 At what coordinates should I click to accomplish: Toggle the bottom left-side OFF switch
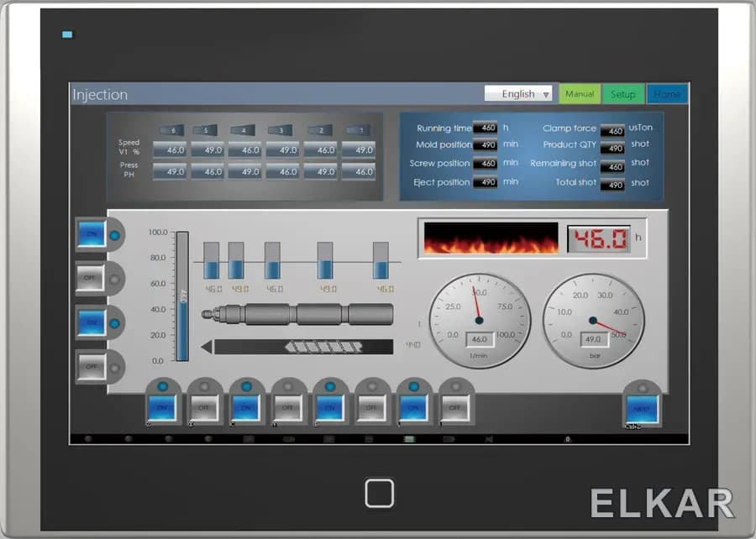point(91,367)
